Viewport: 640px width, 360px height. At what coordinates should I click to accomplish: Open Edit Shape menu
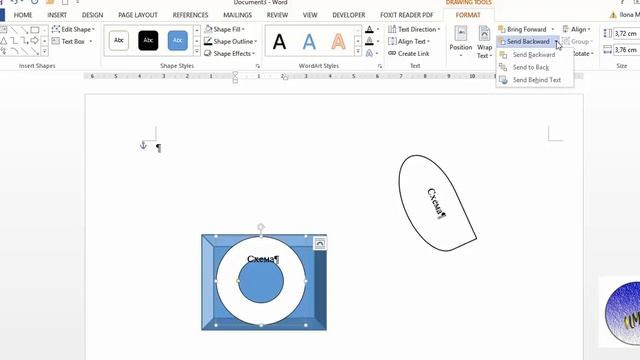pyautogui.click(x=73, y=29)
